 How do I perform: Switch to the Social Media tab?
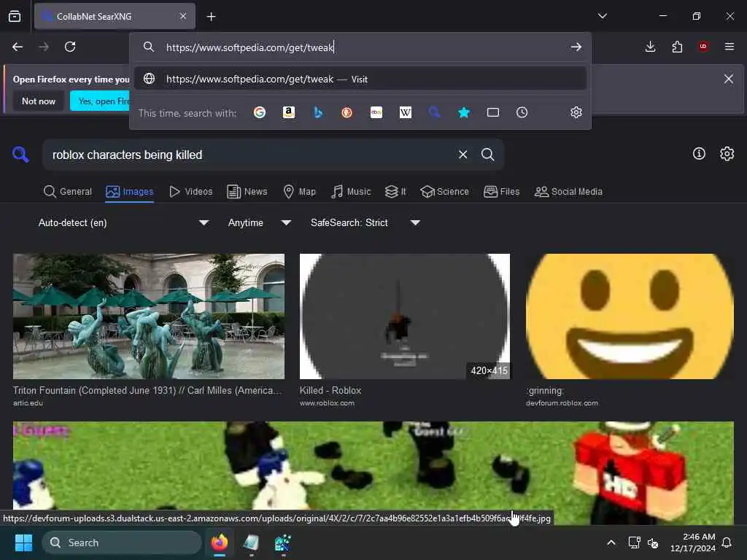pyautogui.click(x=568, y=192)
